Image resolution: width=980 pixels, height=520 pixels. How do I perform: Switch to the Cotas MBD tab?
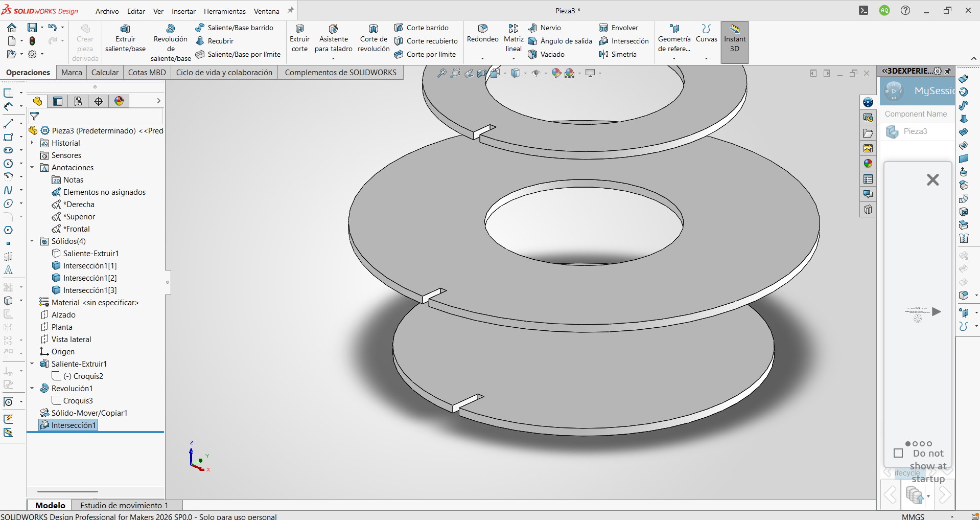(147, 73)
